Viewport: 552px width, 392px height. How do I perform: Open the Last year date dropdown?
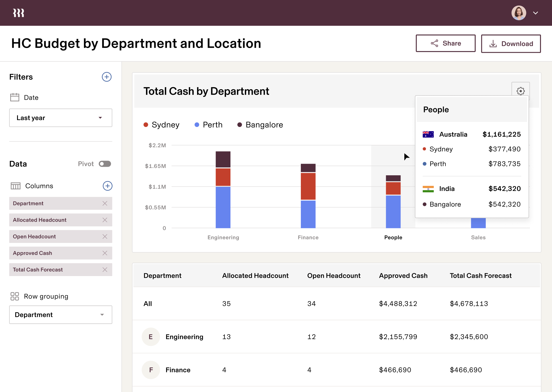tap(60, 118)
